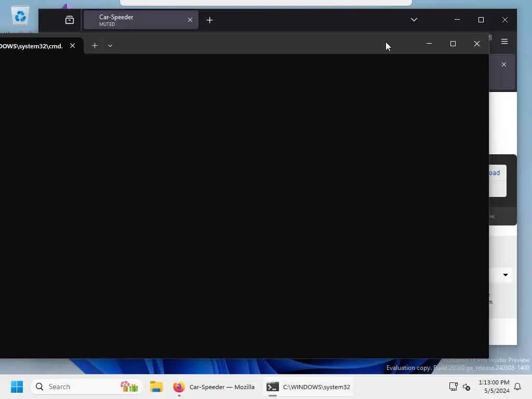
Task: Open the clock showing 1:13:00 PM
Action: click(x=494, y=387)
